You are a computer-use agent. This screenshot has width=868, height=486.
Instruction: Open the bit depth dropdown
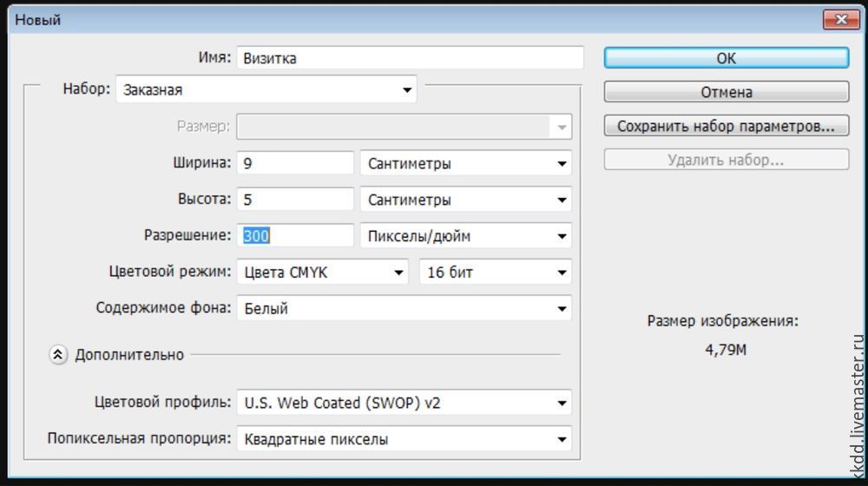tap(496, 273)
